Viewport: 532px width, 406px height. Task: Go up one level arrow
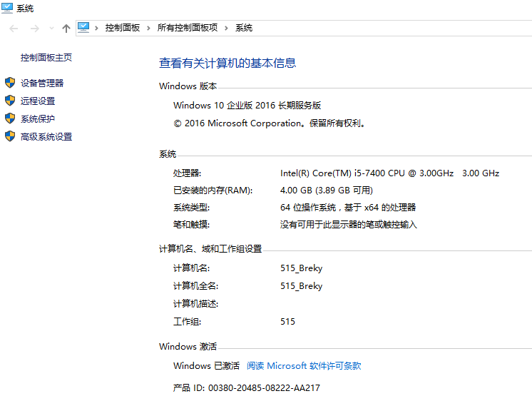(66, 29)
